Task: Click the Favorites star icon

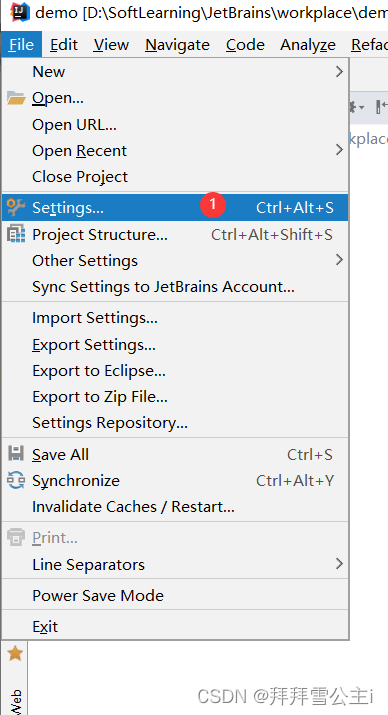Action: point(15,653)
